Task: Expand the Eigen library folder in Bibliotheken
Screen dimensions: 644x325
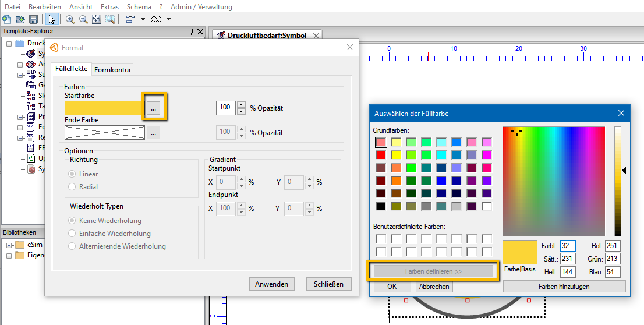Action: pyautogui.click(x=9, y=256)
